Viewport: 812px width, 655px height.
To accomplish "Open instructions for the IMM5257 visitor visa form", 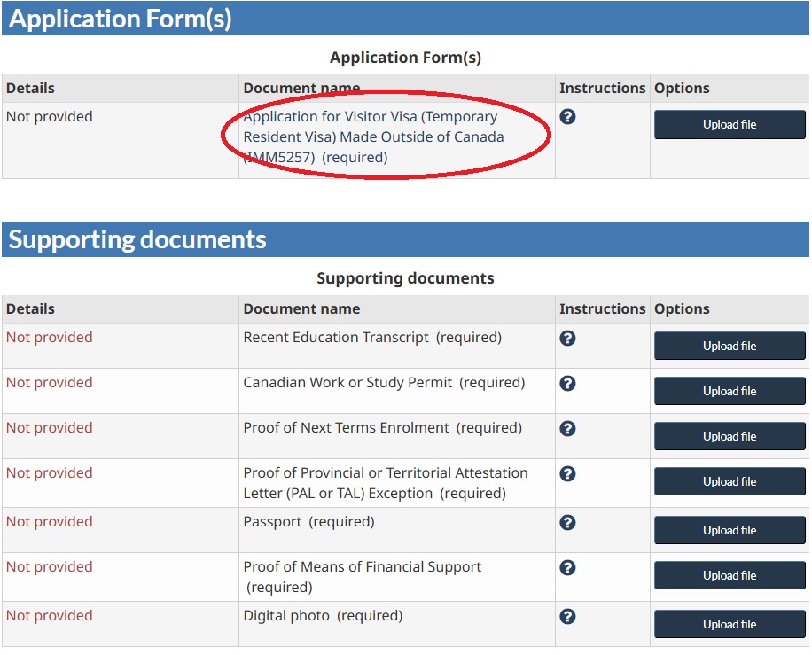I will pyautogui.click(x=567, y=116).
